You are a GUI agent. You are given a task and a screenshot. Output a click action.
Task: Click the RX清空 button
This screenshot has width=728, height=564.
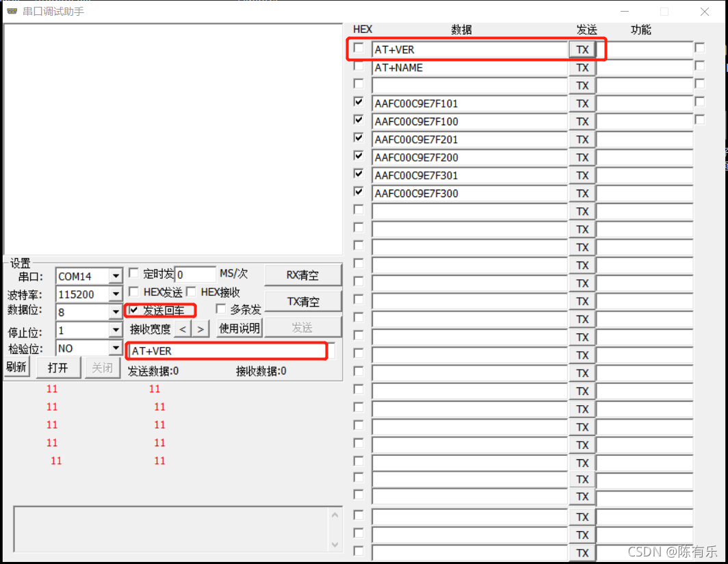(302, 275)
